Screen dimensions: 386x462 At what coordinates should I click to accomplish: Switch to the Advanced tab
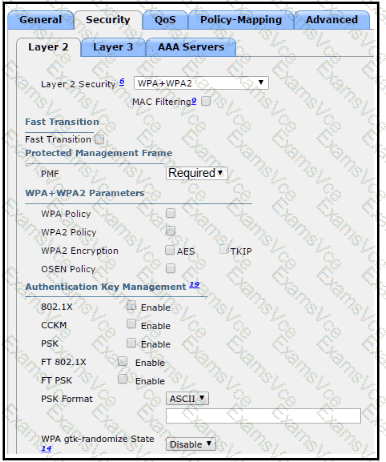[332, 20]
